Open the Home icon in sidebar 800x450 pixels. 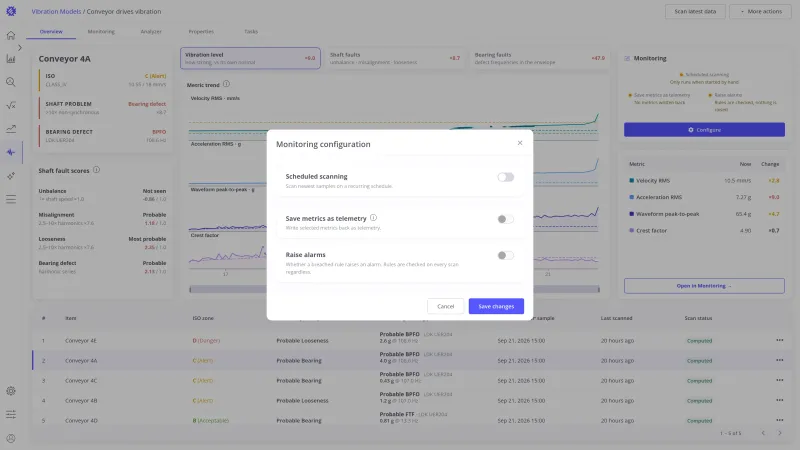click(x=11, y=35)
